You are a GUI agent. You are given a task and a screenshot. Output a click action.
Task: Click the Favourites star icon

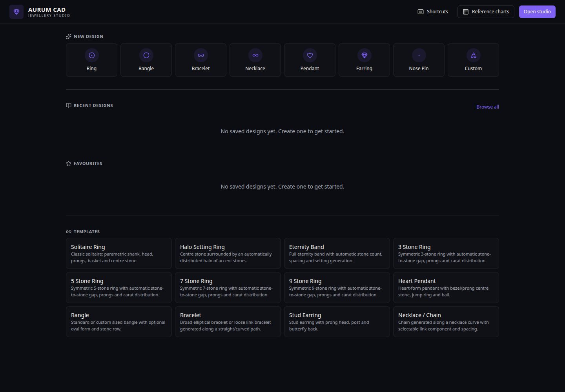69,163
